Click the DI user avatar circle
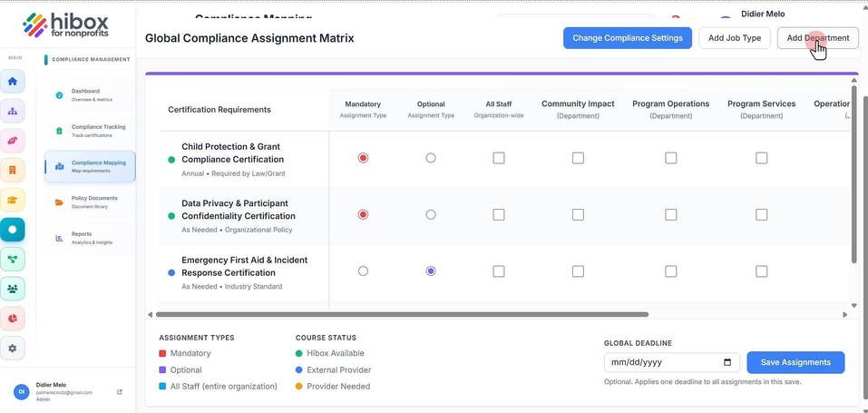Image resolution: width=868 pixels, height=413 pixels. pyautogui.click(x=22, y=391)
